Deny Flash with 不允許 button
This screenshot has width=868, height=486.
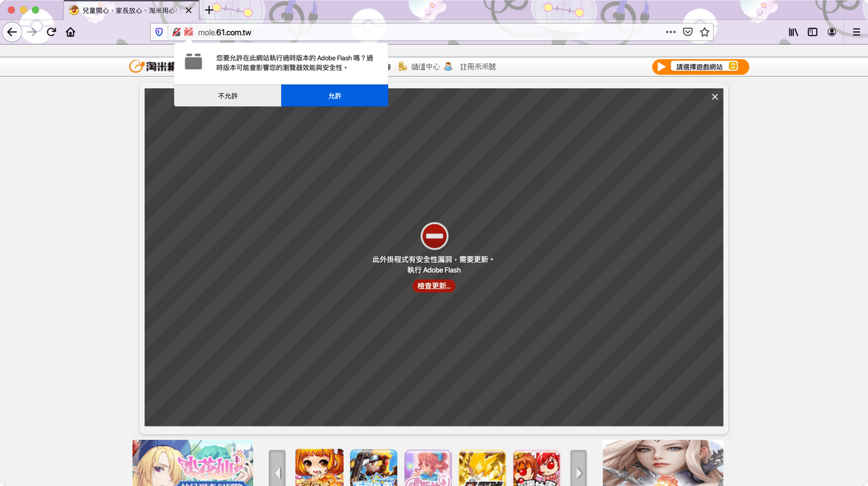(227, 96)
